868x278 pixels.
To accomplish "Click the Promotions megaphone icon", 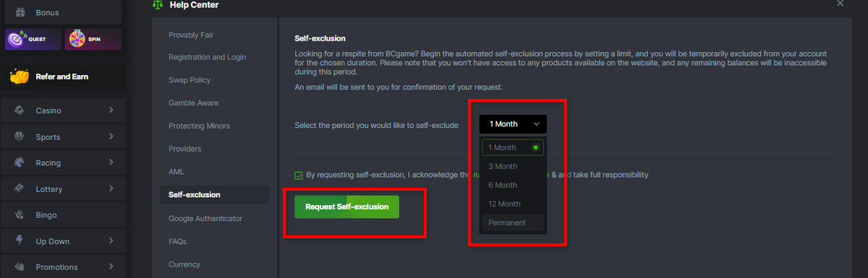I will [20, 266].
